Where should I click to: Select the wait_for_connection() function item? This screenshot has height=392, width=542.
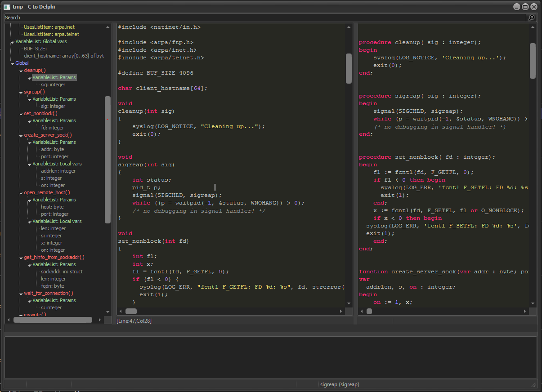point(49,293)
